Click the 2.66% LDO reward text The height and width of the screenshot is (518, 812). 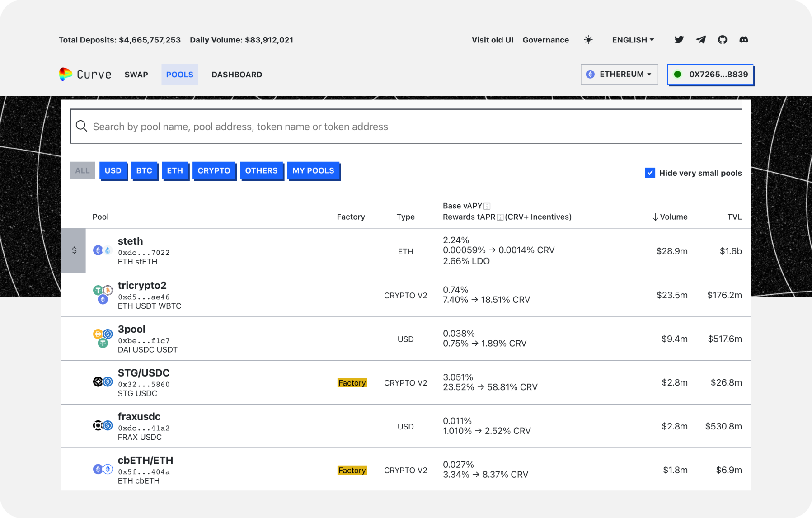466,261
